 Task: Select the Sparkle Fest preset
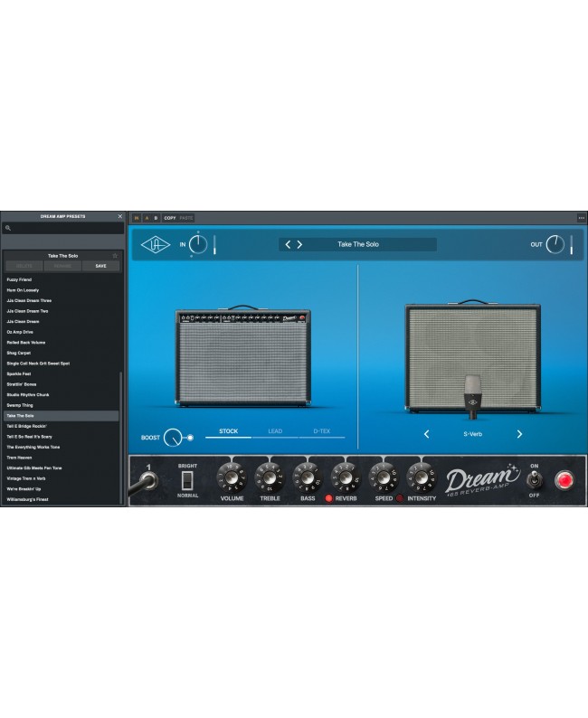[61, 374]
